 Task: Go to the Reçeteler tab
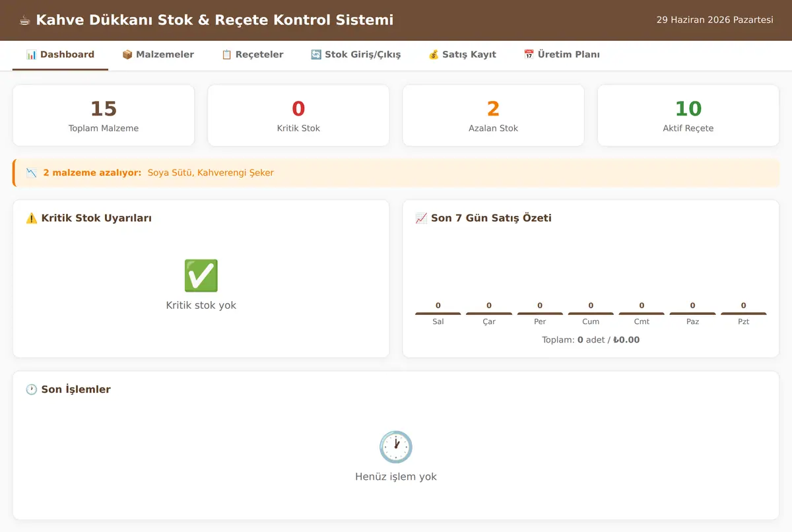(x=253, y=55)
